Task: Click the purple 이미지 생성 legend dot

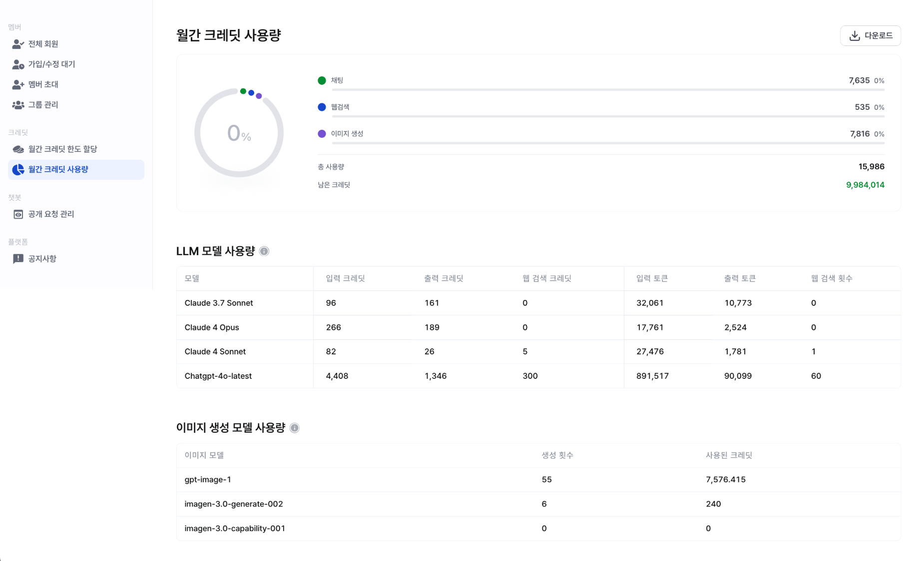Action: (322, 134)
